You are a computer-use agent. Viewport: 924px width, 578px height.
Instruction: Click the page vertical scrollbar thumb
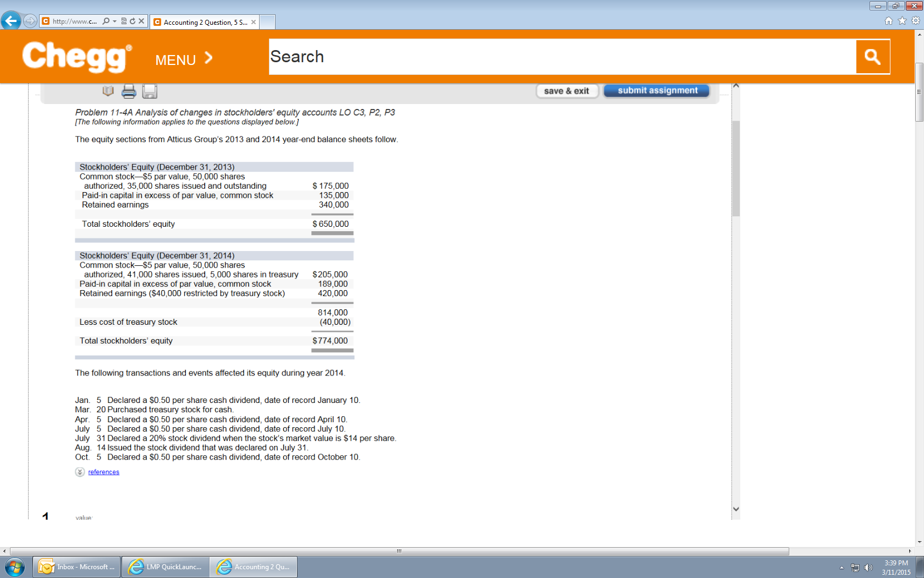tap(919, 92)
